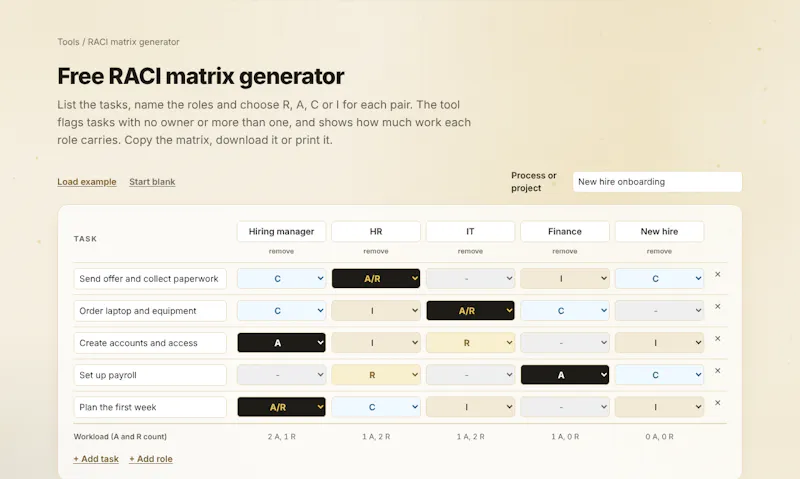Edit the HR role name field
The height and width of the screenshot is (479, 800).
[x=376, y=231]
